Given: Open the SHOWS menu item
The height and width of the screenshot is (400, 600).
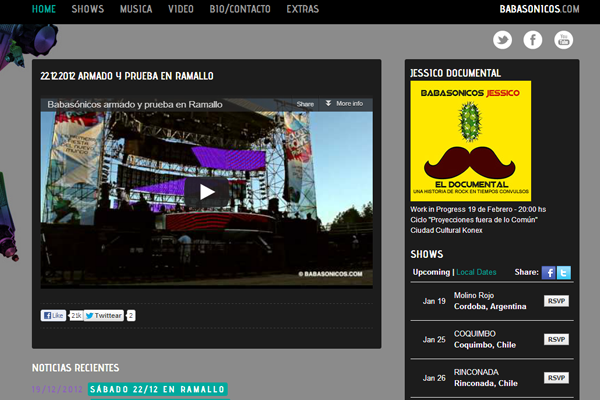Looking at the screenshot, I should pyautogui.click(x=88, y=9).
